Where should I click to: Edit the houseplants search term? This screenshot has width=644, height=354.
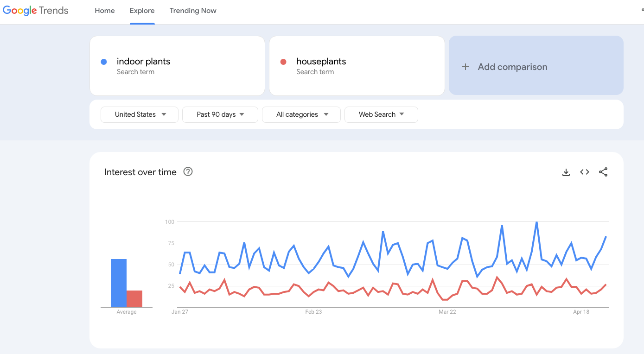point(321,62)
